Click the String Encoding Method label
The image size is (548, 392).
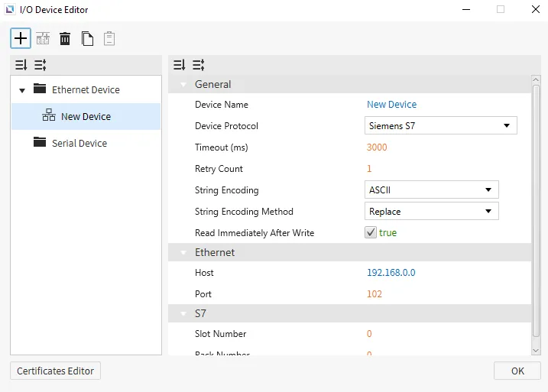click(x=244, y=212)
